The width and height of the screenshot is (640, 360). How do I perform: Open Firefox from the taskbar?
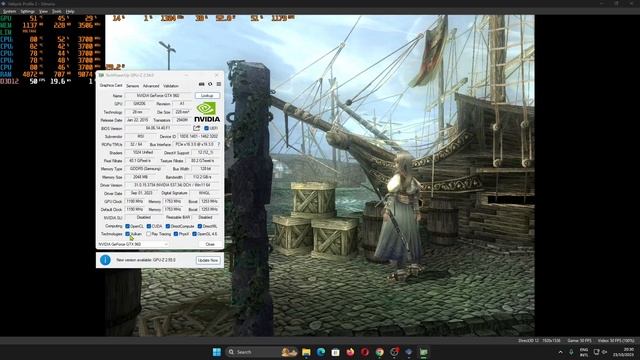[x=350, y=352]
